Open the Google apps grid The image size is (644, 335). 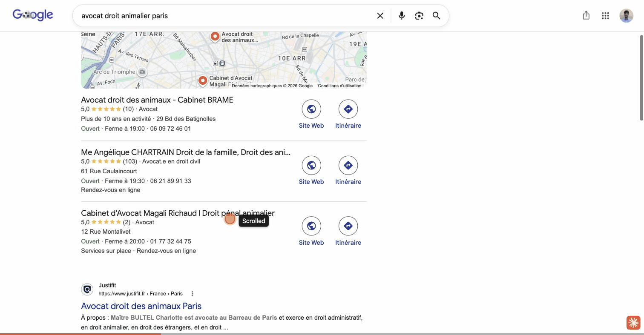[x=605, y=16]
